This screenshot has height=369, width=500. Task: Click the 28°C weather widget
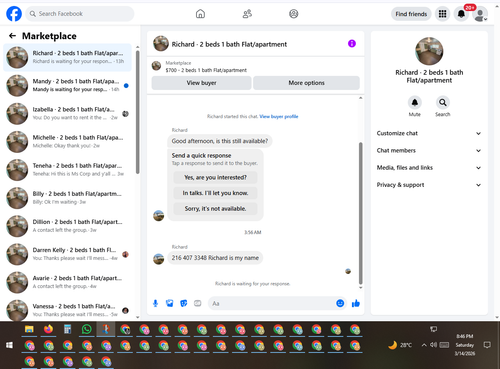click(x=400, y=345)
